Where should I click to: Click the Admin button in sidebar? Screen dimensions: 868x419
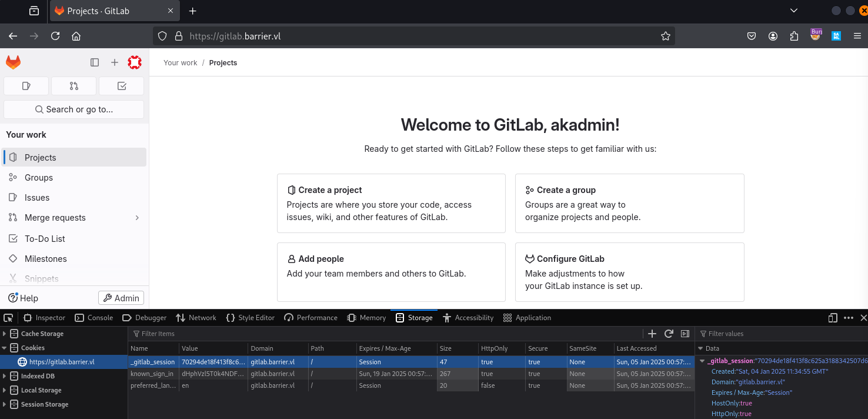pyautogui.click(x=121, y=298)
